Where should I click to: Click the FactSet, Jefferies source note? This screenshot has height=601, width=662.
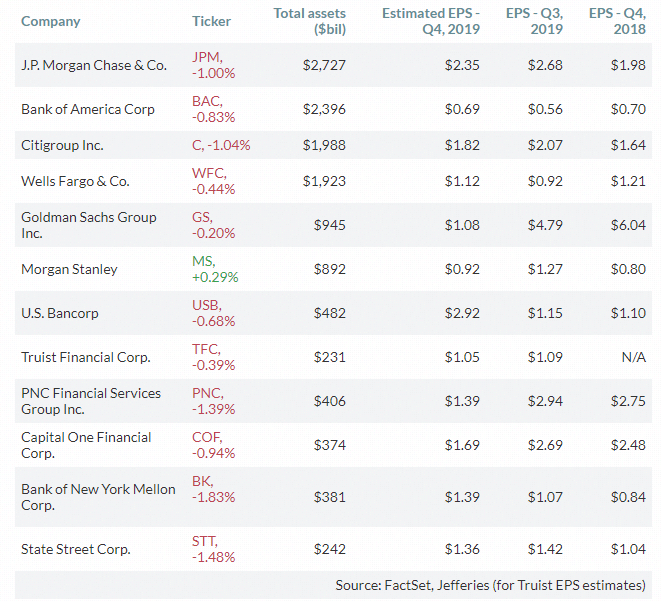click(490, 585)
